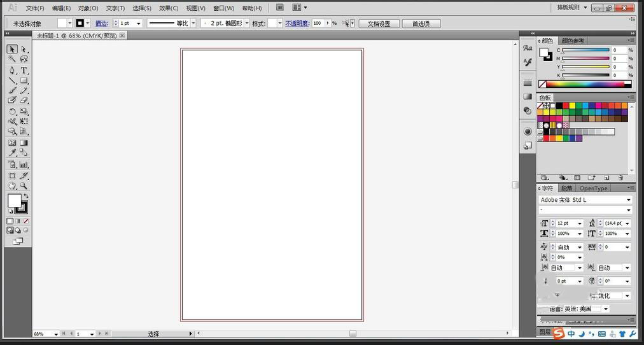Select the Zoom magnifier tool
The image size is (644, 345).
(x=24, y=186)
